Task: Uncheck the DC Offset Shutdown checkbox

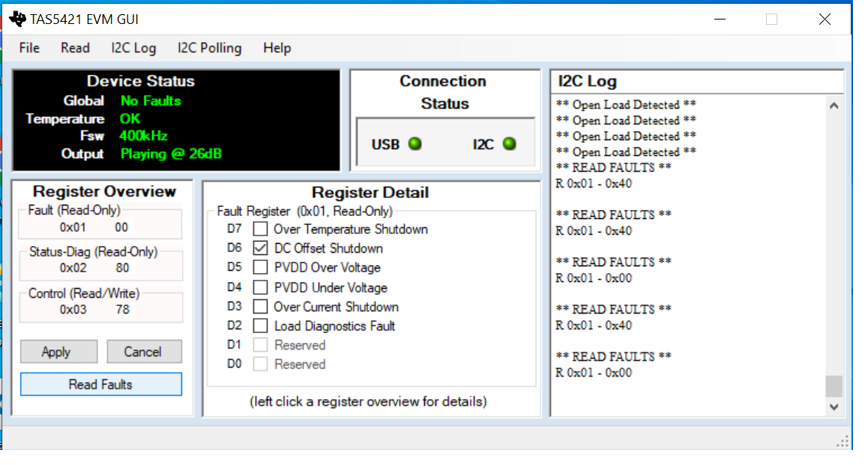Action: (x=260, y=248)
